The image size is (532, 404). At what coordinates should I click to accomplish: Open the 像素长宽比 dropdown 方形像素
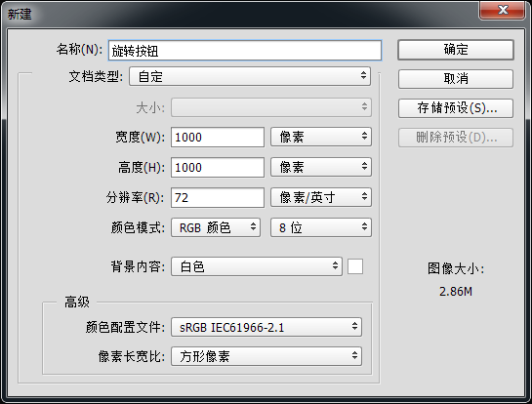pyautogui.click(x=266, y=356)
